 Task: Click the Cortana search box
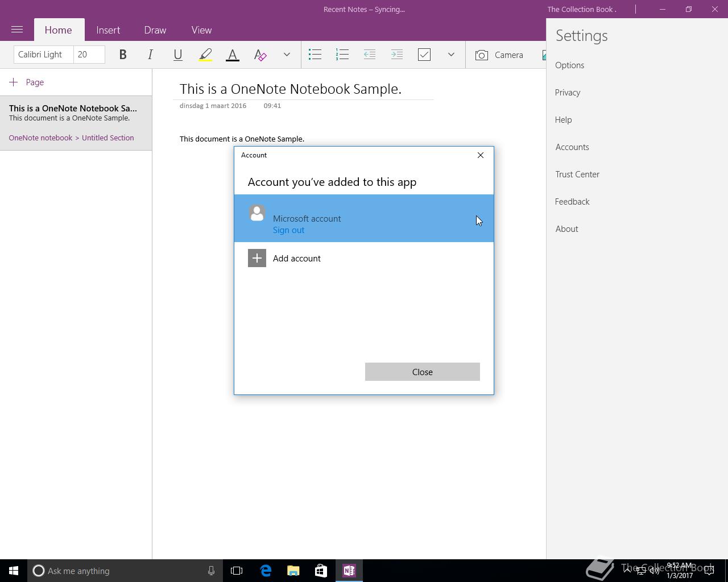[124, 571]
